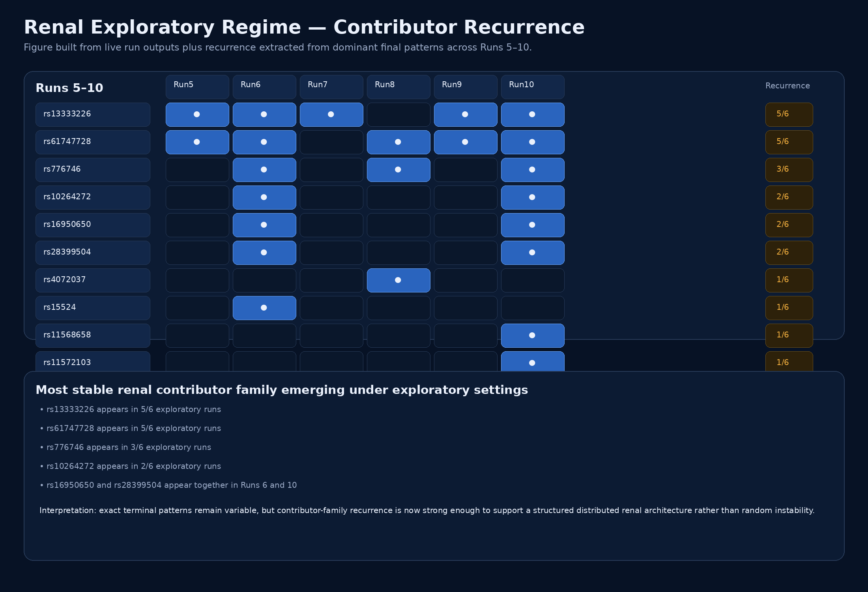The image size is (868, 592).
Task: Click the Recurrence column heading
Action: [788, 86]
